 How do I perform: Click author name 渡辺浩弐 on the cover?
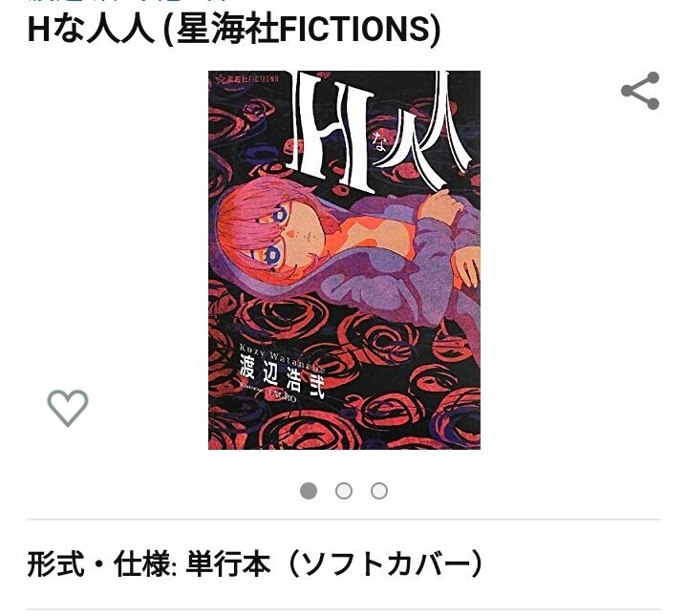pyautogui.click(x=282, y=376)
